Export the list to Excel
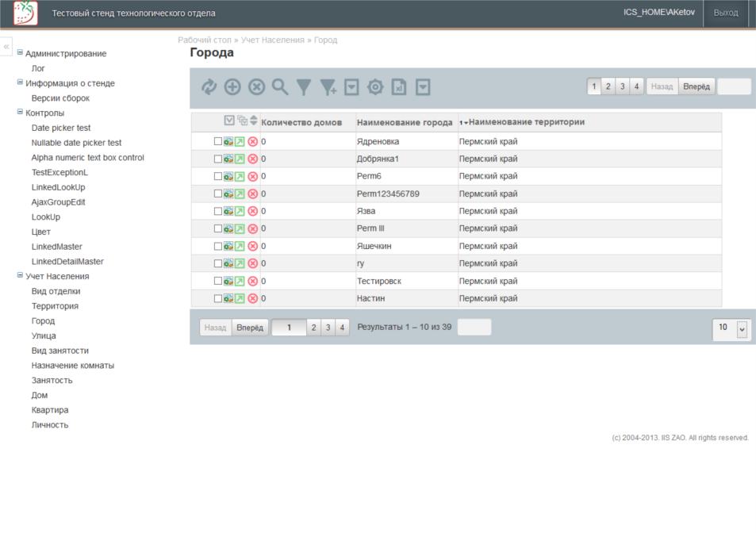 point(399,87)
